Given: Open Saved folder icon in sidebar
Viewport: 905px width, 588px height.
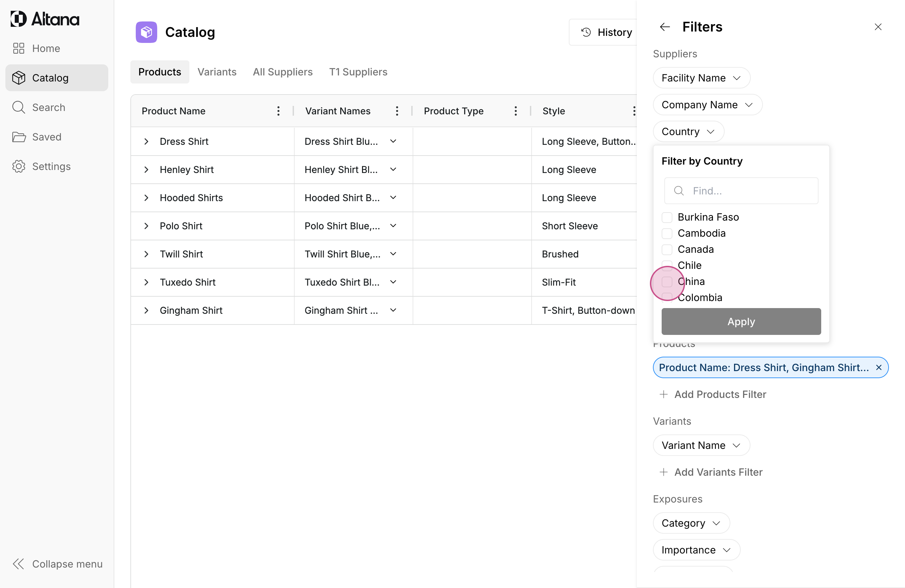Looking at the screenshot, I should click(19, 137).
